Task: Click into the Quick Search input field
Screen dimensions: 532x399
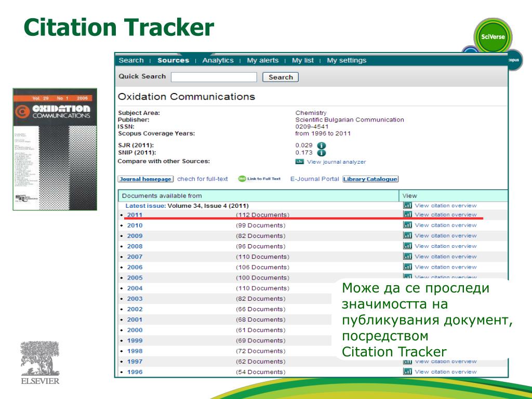Action: 214,77
